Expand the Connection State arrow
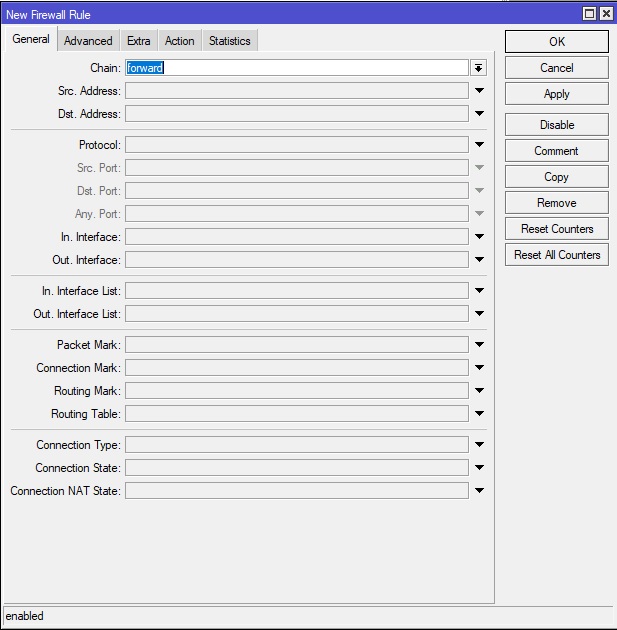This screenshot has width=617, height=630. [479, 468]
